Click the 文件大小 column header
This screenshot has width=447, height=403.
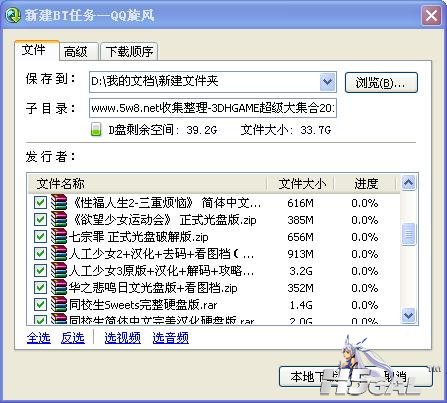point(301,183)
